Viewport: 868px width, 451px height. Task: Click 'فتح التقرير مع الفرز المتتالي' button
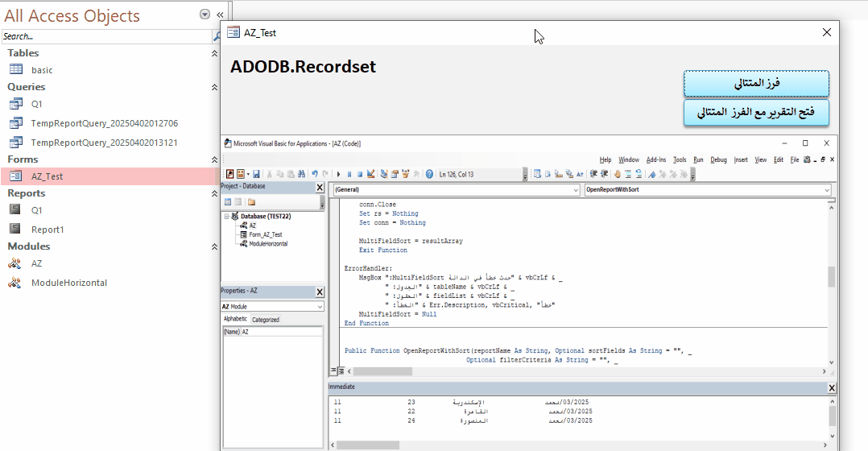(756, 113)
